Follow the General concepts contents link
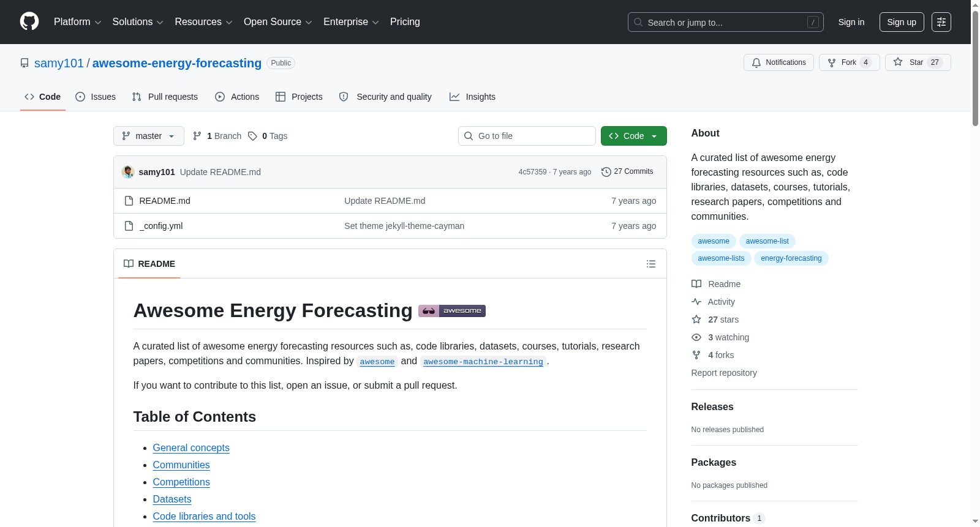 (x=191, y=448)
